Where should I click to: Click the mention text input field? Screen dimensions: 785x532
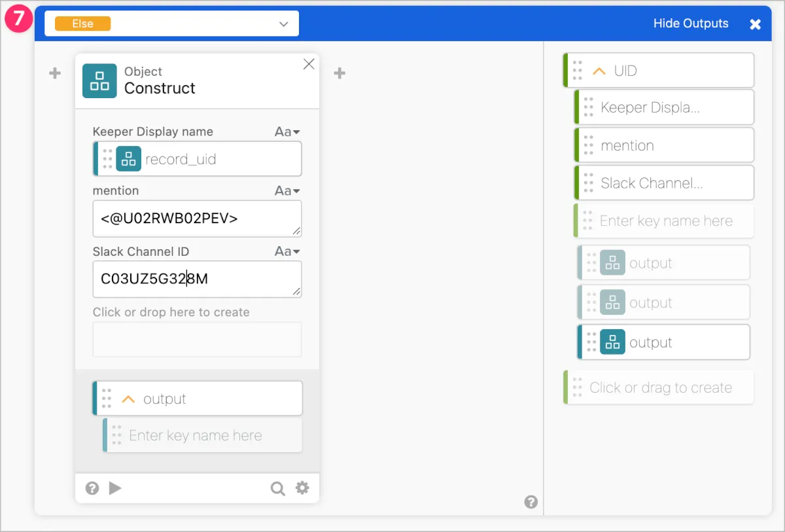click(197, 219)
